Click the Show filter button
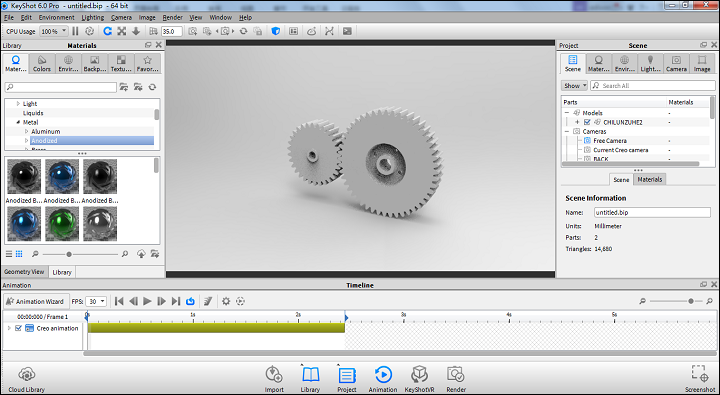The height and width of the screenshot is (395, 720). (574, 85)
